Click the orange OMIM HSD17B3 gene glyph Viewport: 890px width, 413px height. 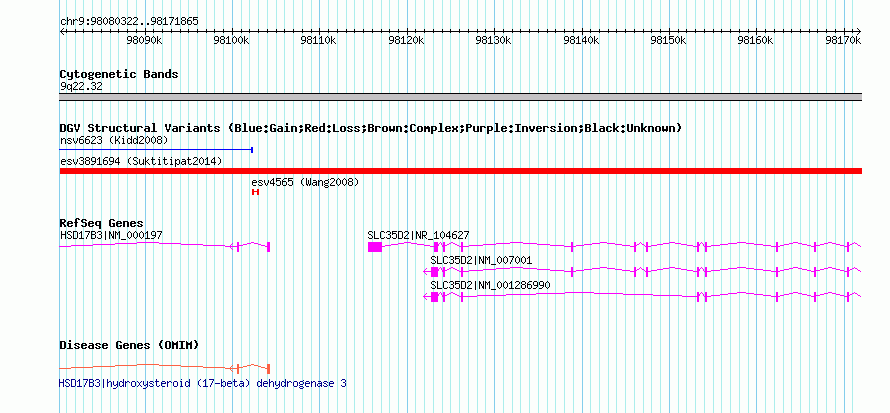coord(165,368)
